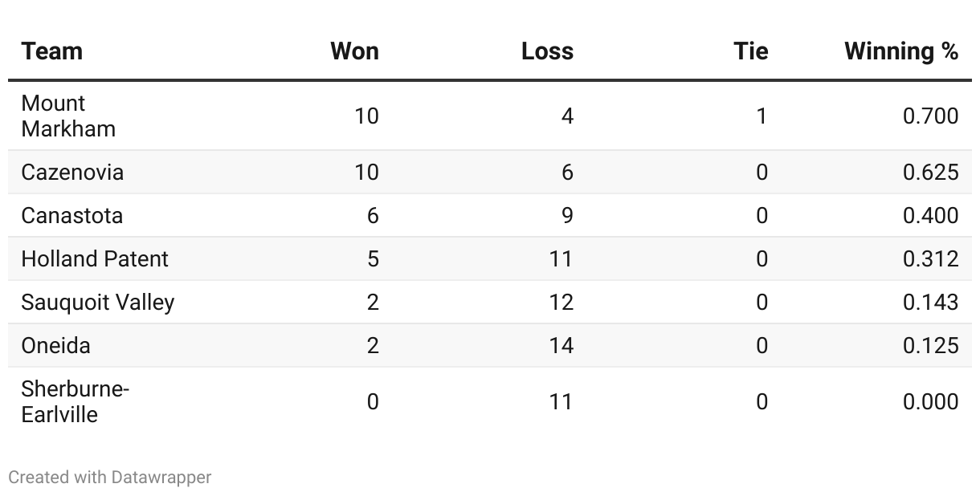
Task: Click the Canastota row label
Action: pos(71,216)
